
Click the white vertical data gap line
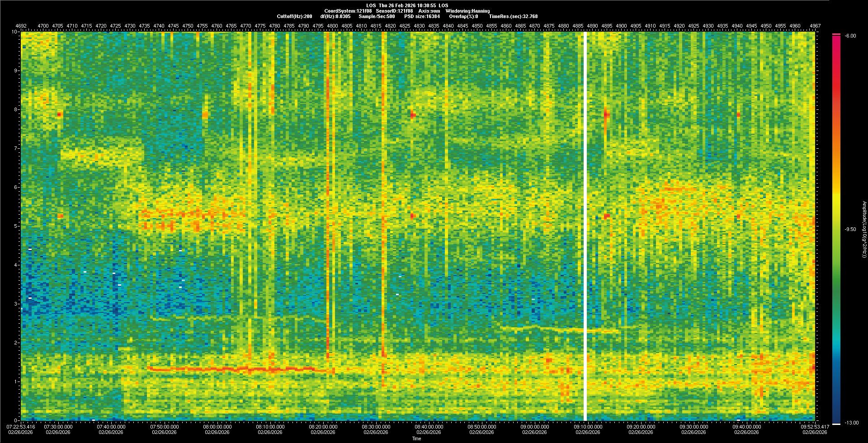585,226
